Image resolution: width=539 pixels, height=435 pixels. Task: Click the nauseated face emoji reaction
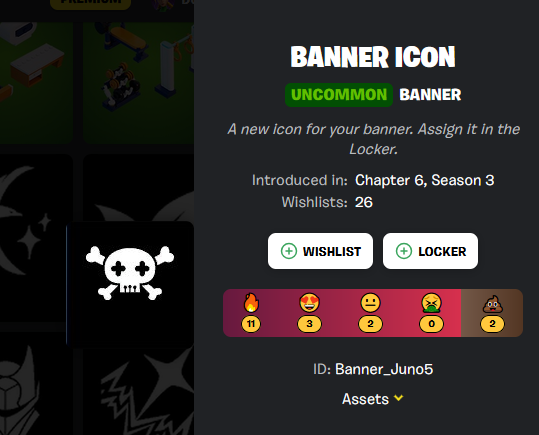click(x=431, y=303)
